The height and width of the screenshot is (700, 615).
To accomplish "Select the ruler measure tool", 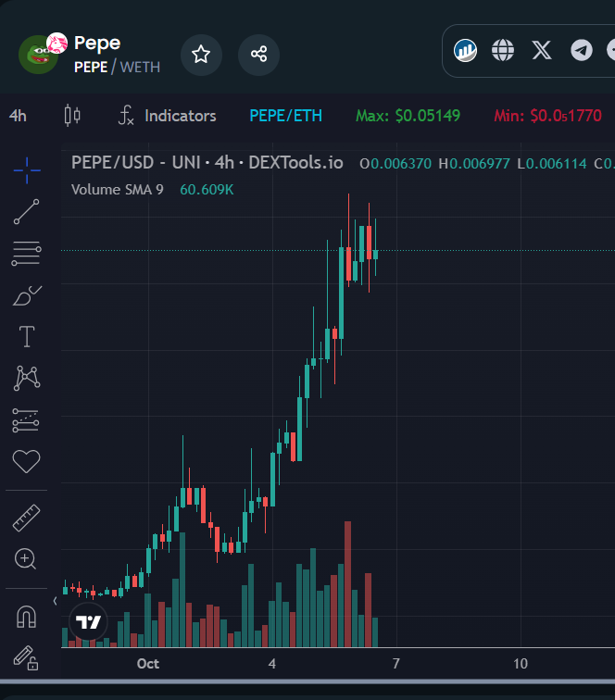I will pos(26,518).
